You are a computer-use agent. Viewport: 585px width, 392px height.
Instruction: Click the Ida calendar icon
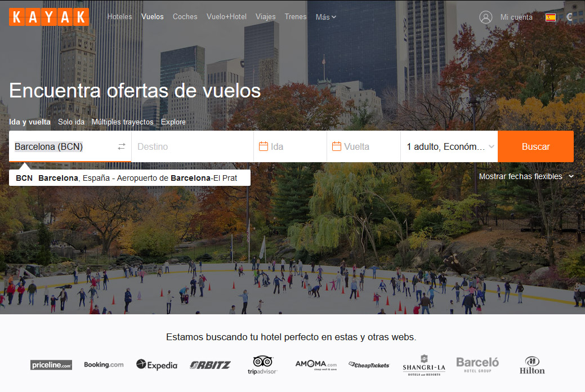point(263,146)
